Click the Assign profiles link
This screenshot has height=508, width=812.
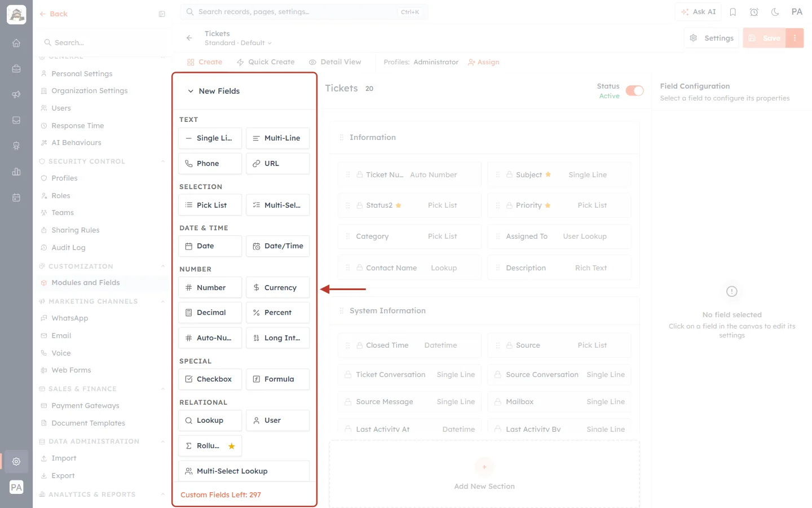pyautogui.click(x=484, y=62)
